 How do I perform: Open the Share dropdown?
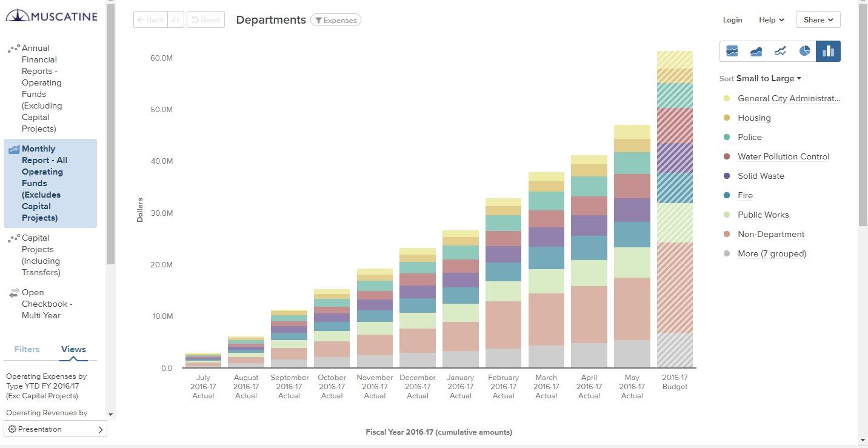click(818, 20)
